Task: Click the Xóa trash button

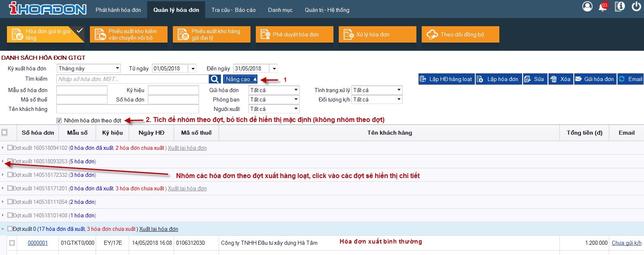Action: pyautogui.click(x=560, y=79)
